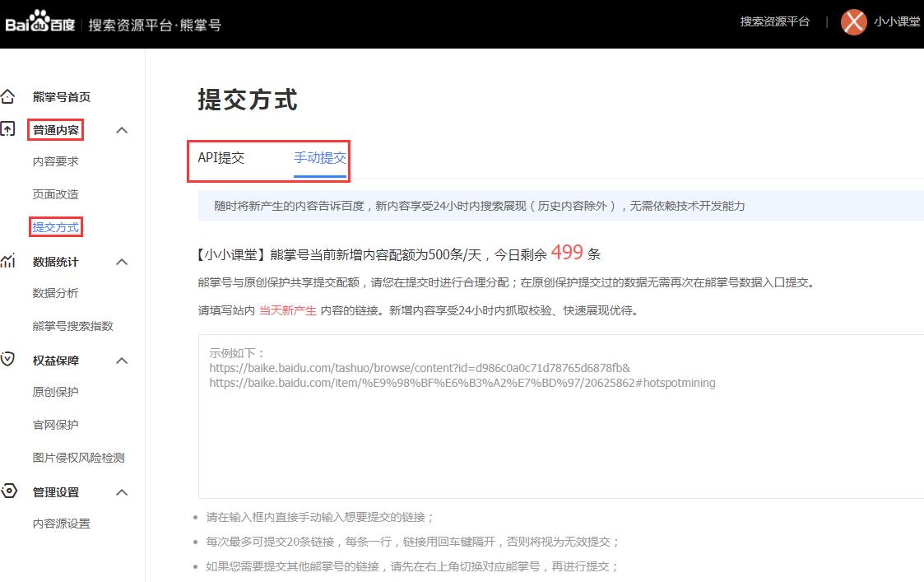
Task: Visit 搜索资源平台 in the top bar
Action: pyautogui.click(x=774, y=22)
